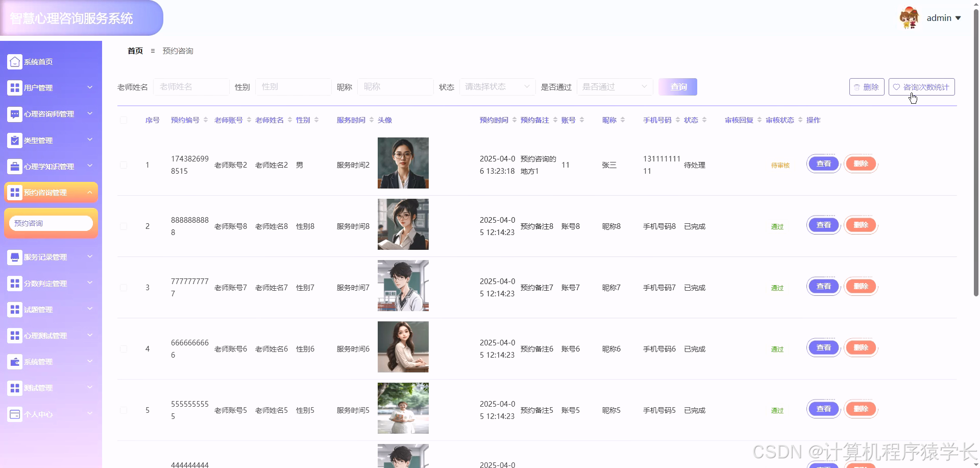Check the select-all checkbox in table header

coord(124,120)
